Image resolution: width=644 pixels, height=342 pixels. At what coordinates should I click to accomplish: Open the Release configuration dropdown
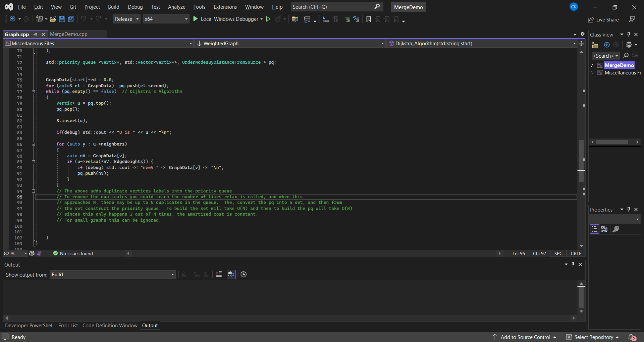coord(126,19)
